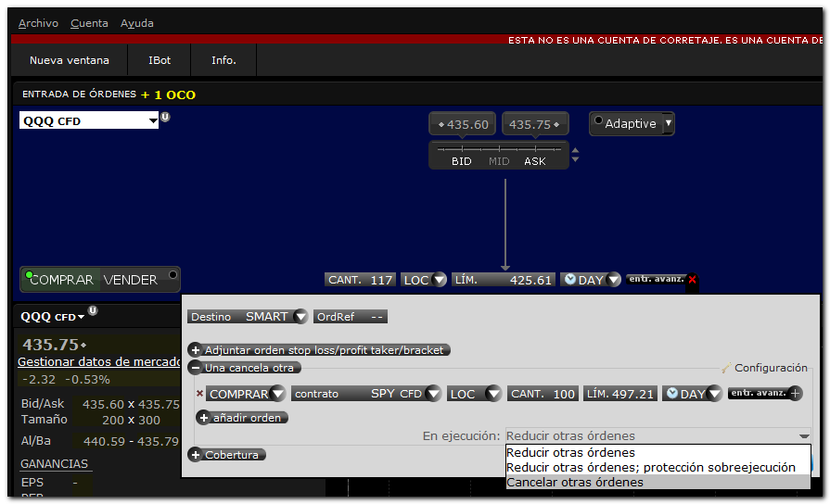This screenshot has height=504, width=830.
Task: Choose Reducir otras órdenes; protección sobreejecución
Action: coord(658,468)
